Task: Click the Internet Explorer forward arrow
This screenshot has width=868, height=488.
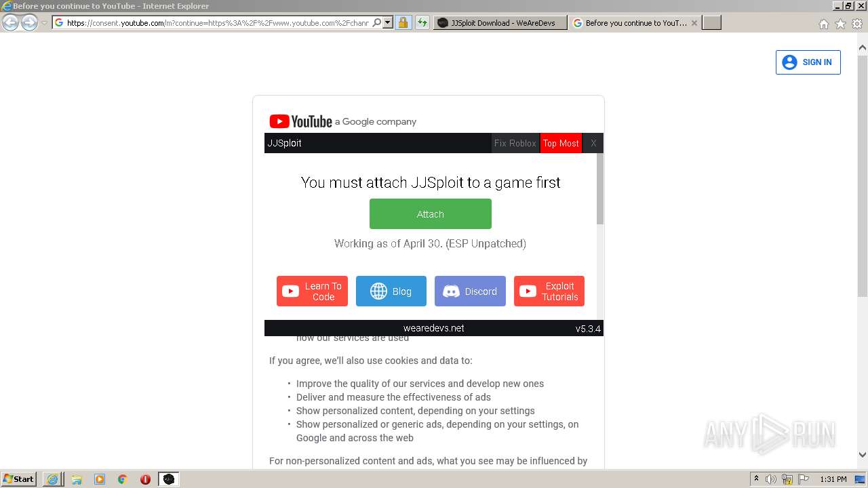Action: pos(29,22)
